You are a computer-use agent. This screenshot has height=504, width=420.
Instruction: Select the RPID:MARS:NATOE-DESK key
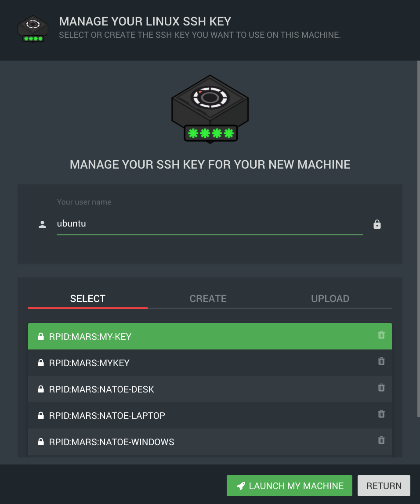click(x=210, y=389)
